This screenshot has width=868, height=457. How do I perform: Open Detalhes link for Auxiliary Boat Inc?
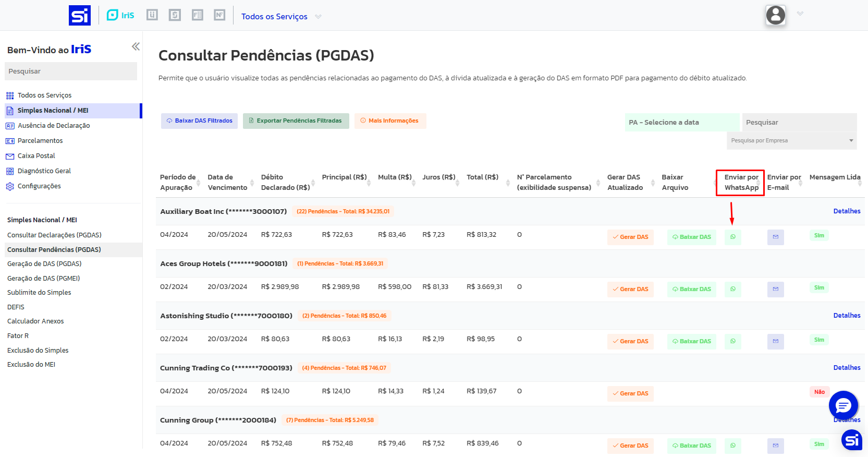tap(847, 211)
